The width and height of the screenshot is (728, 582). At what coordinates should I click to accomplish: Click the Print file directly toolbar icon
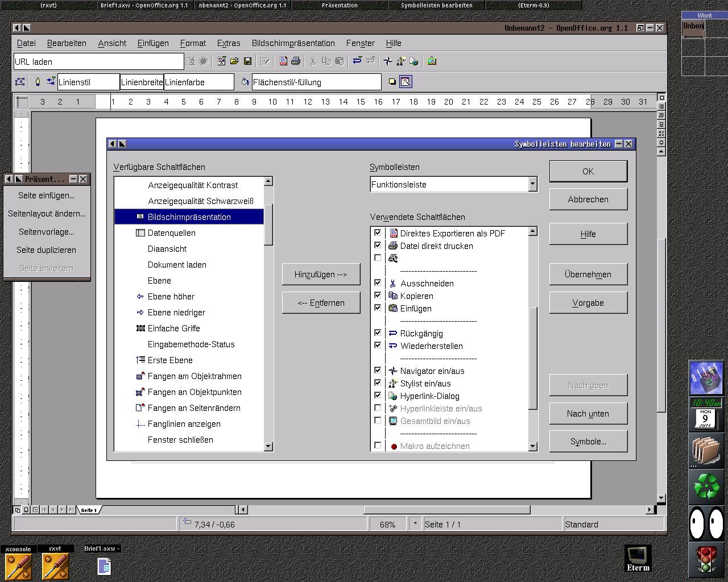click(x=296, y=61)
